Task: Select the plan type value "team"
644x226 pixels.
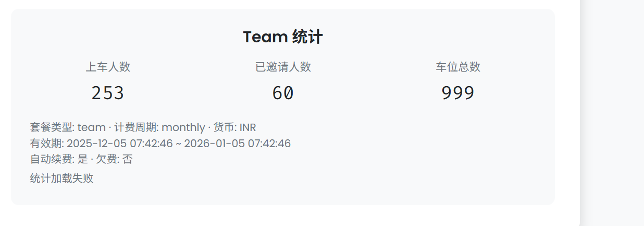Action: point(91,128)
